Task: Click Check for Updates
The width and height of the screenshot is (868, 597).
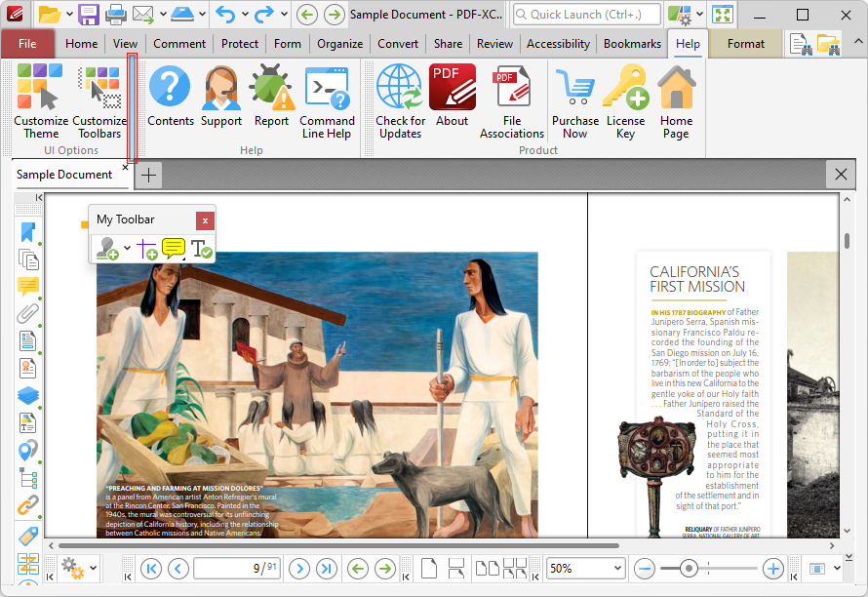Action: click(x=400, y=101)
